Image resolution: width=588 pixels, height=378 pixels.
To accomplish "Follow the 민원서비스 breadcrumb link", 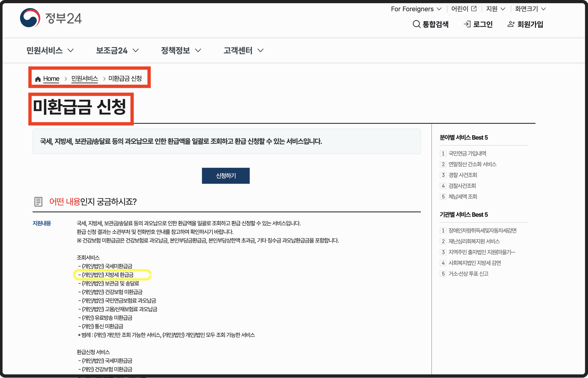I will [x=84, y=79].
